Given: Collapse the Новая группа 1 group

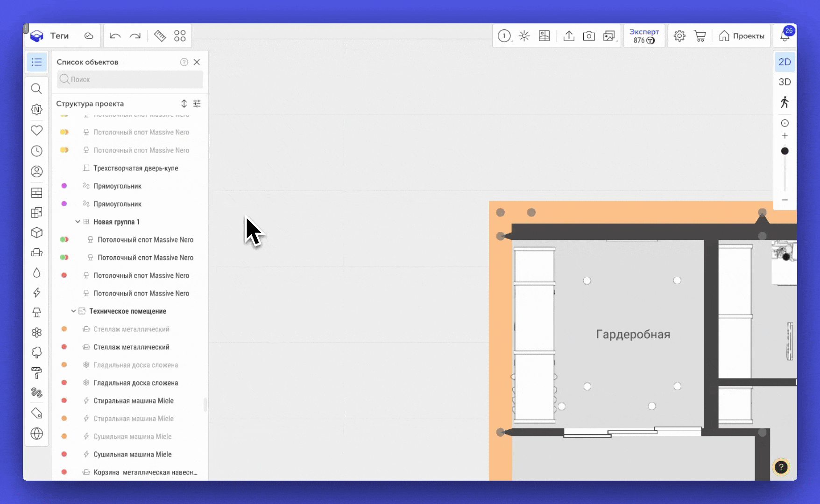Looking at the screenshot, I should point(78,222).
